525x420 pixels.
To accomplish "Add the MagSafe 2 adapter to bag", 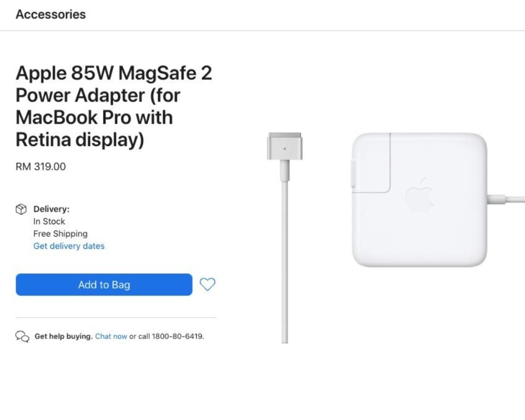I will pos(104,285).
